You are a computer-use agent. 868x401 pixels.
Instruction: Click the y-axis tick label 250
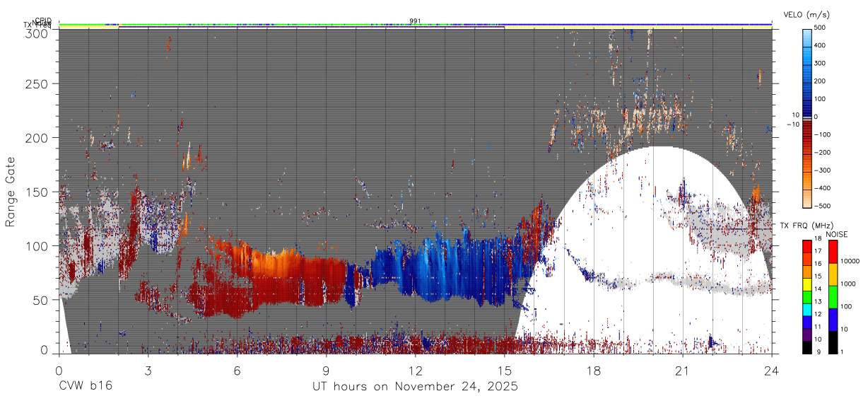point(37,83)
